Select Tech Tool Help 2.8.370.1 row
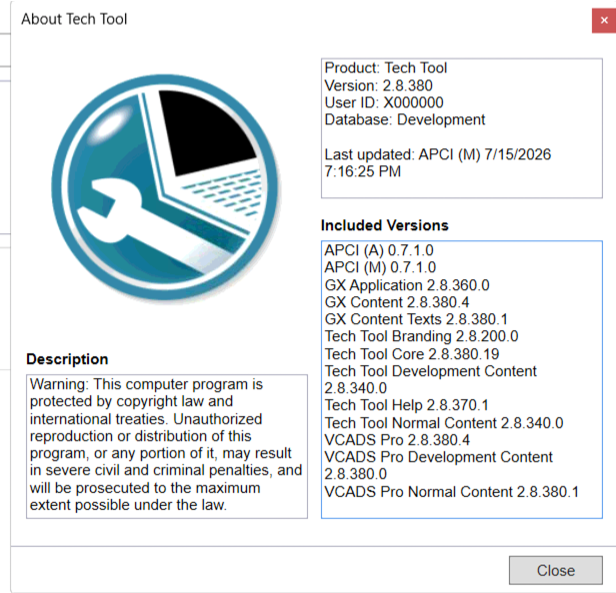The height and width of the screenshot is (593, 616). click(x=406, y=405)
